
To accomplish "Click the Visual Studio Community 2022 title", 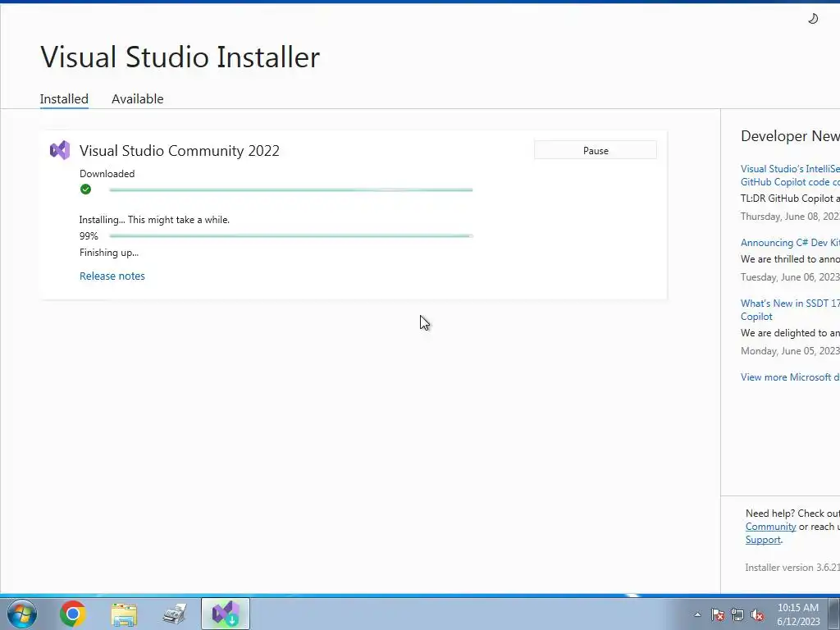I will (180, 151).
